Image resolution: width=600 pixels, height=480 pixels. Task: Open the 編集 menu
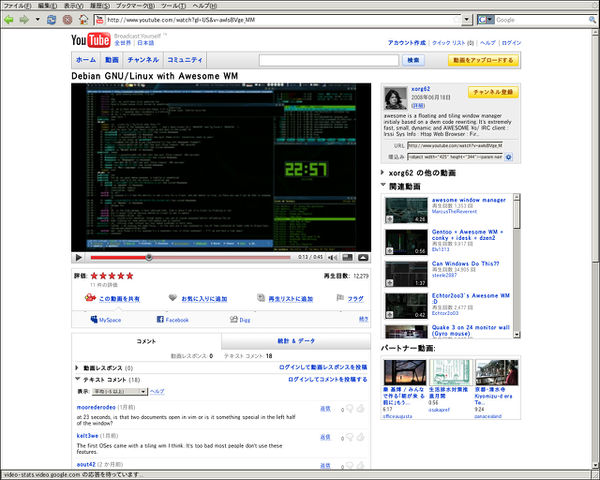click(47, 5)
